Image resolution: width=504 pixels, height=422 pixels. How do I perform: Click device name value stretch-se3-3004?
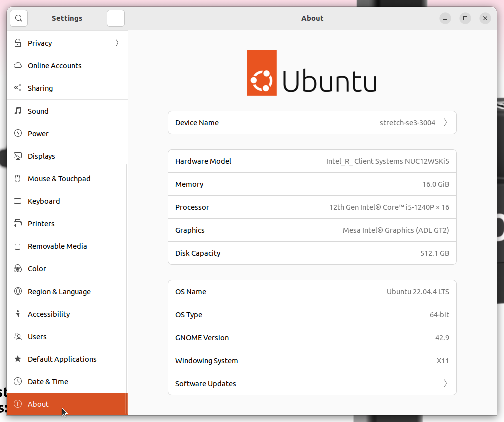coord(407,123)
